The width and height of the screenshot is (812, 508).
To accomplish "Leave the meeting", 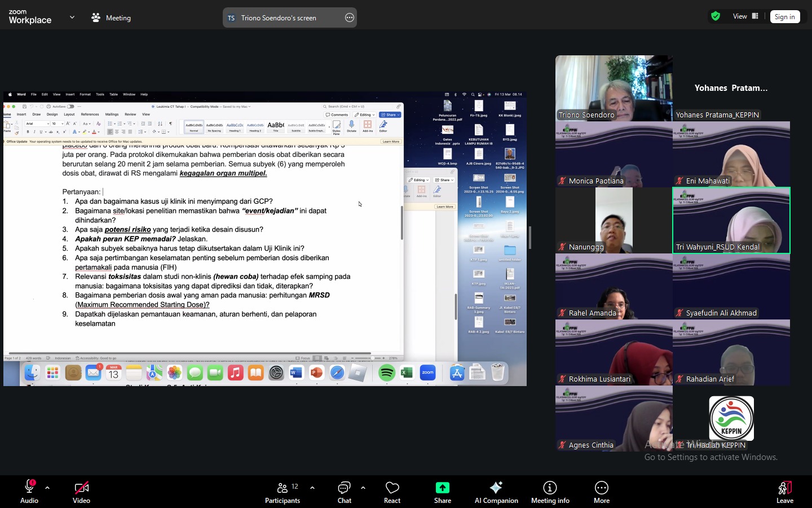I will [784, 492].
